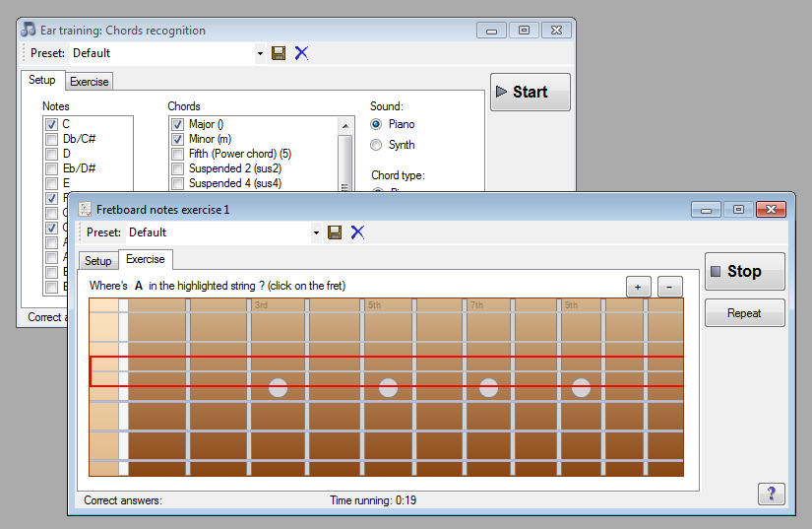Stop the fretboard notes exercise
Image resolution: width=812 pixels, height=529 pixels.
(x=744, y=271)
